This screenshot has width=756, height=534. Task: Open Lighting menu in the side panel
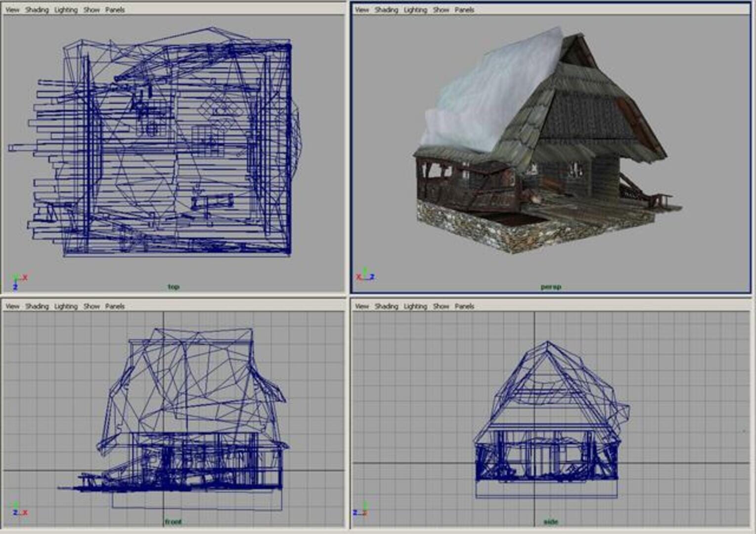(415, 307)
